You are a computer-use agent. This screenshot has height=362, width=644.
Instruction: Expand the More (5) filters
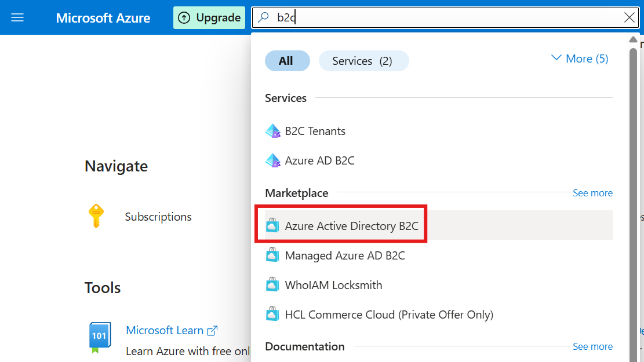click(x=580, y=58)
